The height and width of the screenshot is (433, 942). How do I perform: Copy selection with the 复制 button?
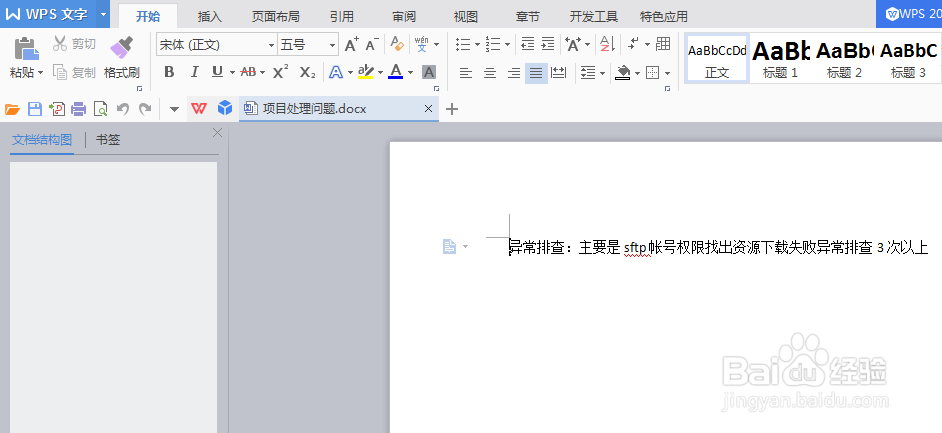74,73
